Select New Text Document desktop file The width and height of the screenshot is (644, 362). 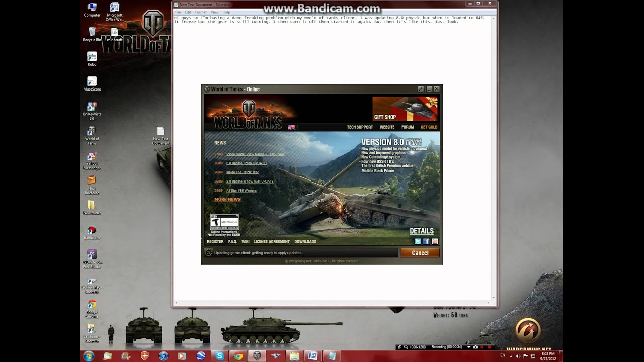click(160, 136)
